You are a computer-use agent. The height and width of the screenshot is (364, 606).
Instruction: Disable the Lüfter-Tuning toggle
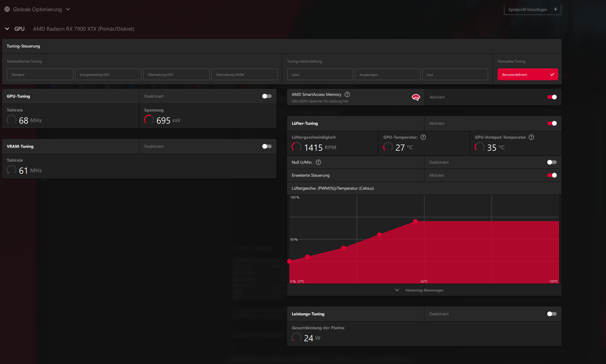click(552, 123)
